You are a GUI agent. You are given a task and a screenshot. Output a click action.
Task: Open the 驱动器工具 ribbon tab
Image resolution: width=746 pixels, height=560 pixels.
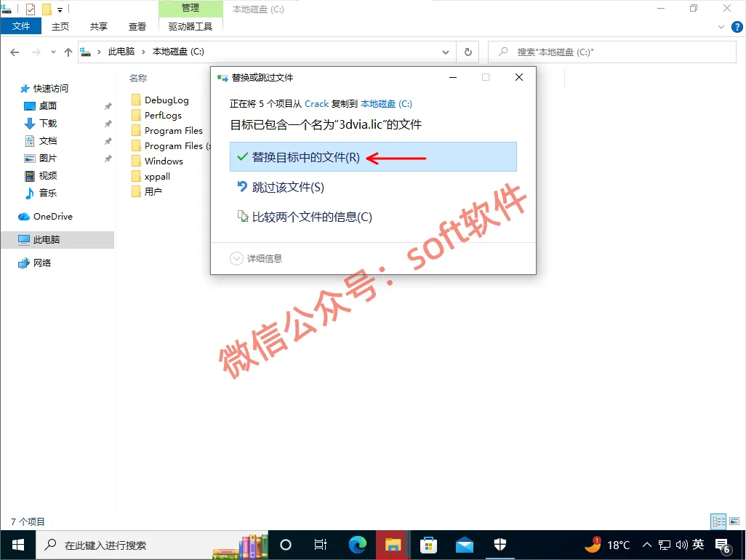[190, 26]
